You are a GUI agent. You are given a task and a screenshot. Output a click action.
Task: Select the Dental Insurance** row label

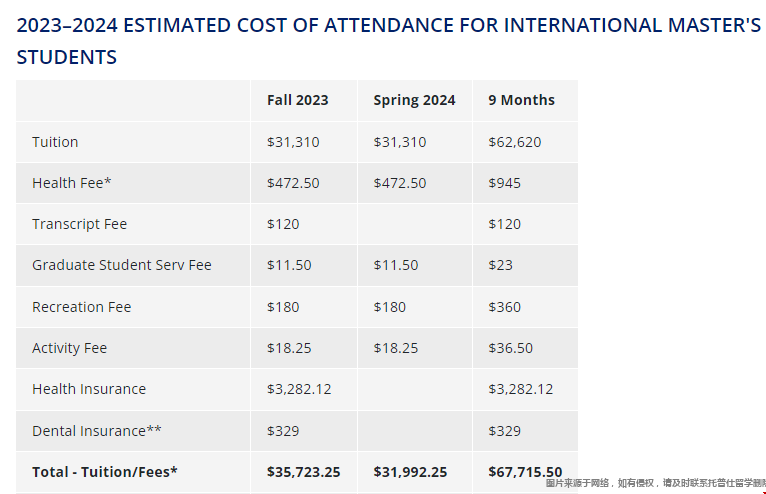pyautogui.click(x=97, y=431)
